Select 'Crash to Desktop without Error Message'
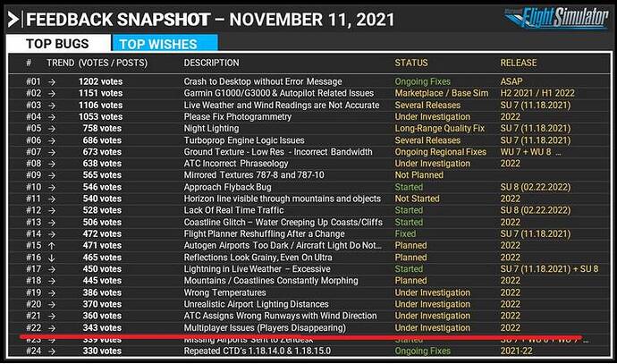 pyautogui.click(x=263, y=81)
